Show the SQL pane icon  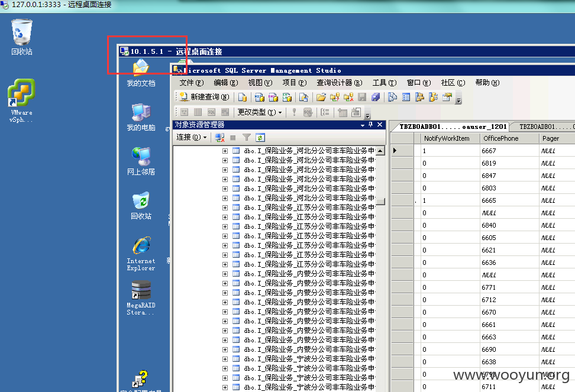click(x=212, y=112)
